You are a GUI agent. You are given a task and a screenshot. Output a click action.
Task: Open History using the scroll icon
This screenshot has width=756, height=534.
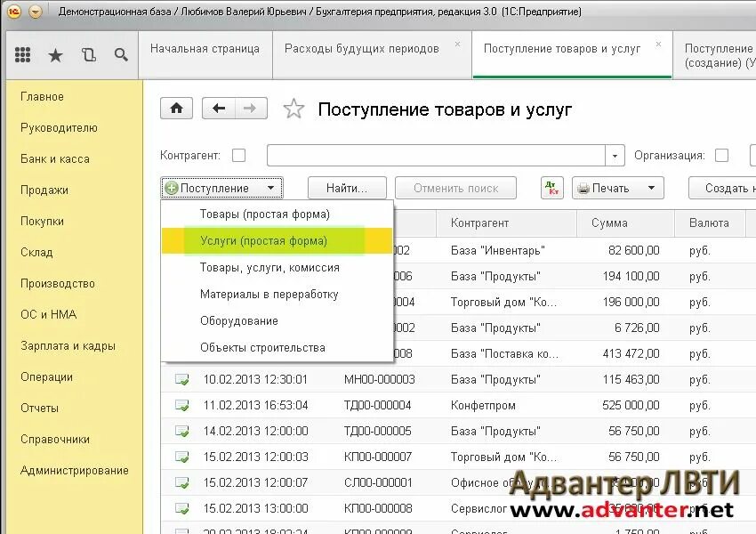coord(89,53)
